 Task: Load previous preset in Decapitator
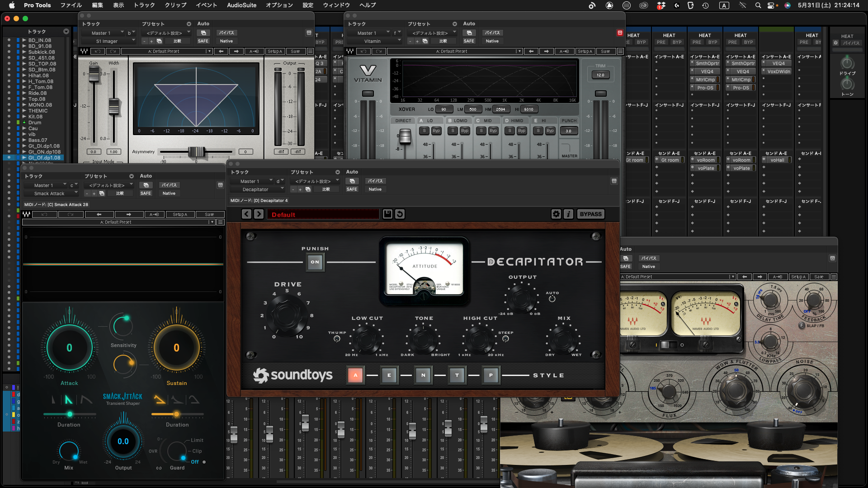(246, 214)
